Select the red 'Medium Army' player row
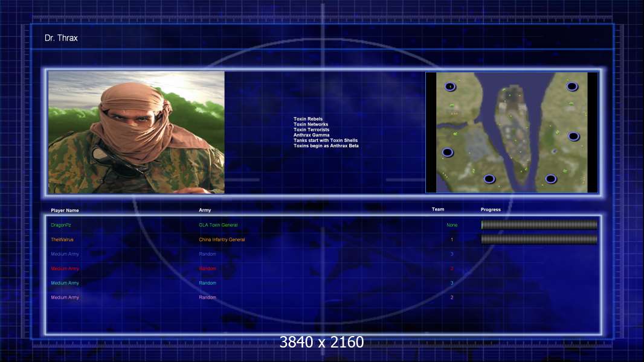The image size is (644, 362). [65, 268]
